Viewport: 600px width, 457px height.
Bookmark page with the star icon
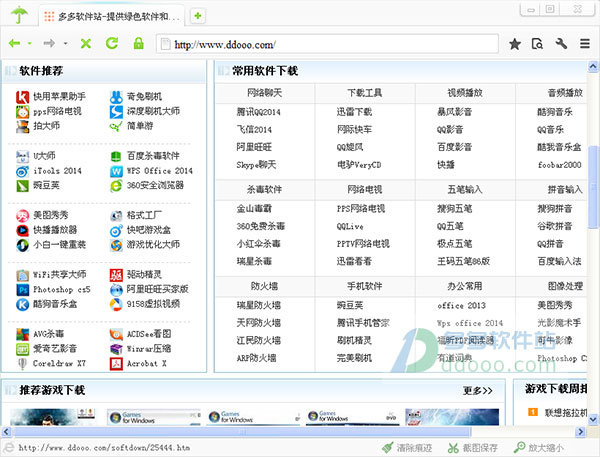pos(515,44)
